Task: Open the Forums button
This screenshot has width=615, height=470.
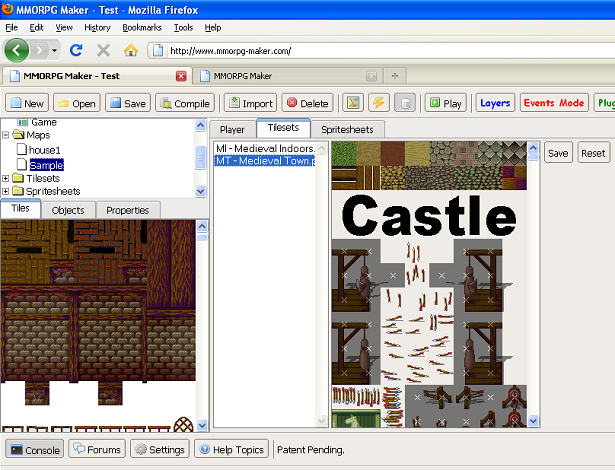Action: [x=97, y=449]
